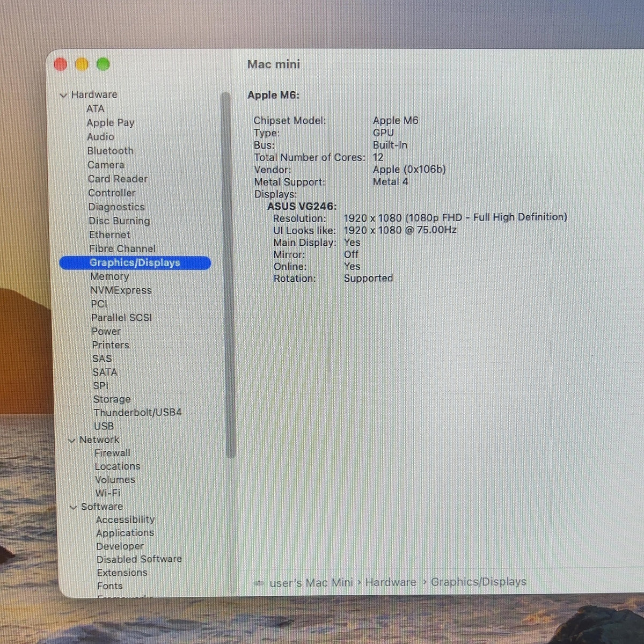644x644 pixels.
Task: Select Thunderbolt/USB4 in the sidebar
Action: click(x=137, y=412)
